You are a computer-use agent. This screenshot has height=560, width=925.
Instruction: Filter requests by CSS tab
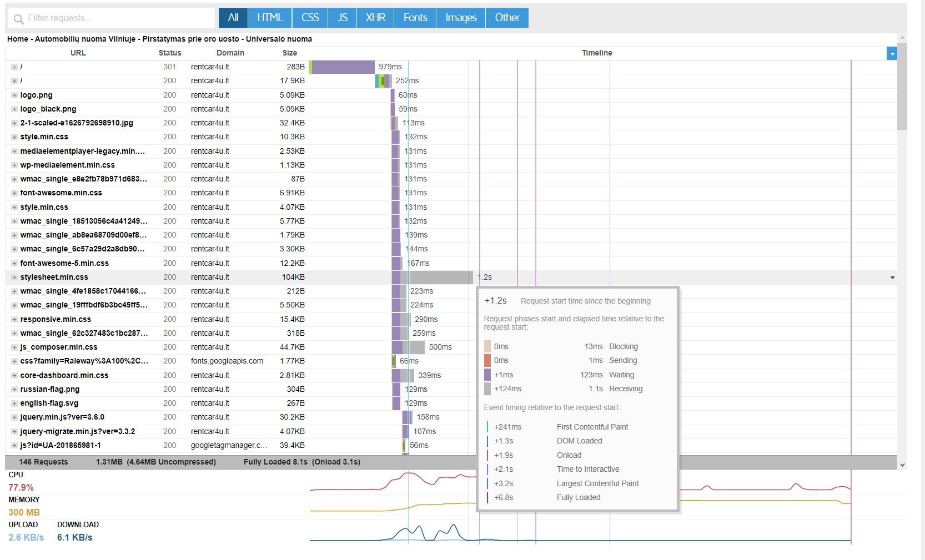[310, 18]
